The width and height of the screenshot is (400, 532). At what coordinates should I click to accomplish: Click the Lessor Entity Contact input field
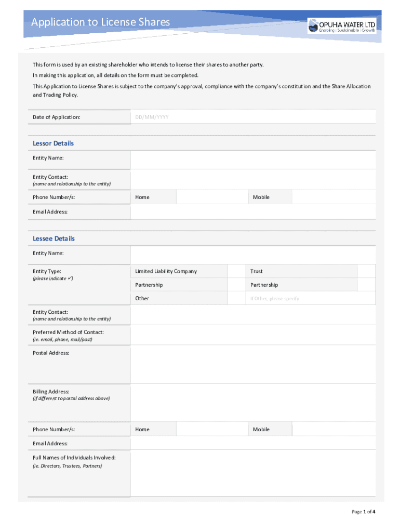click(252, 180)
